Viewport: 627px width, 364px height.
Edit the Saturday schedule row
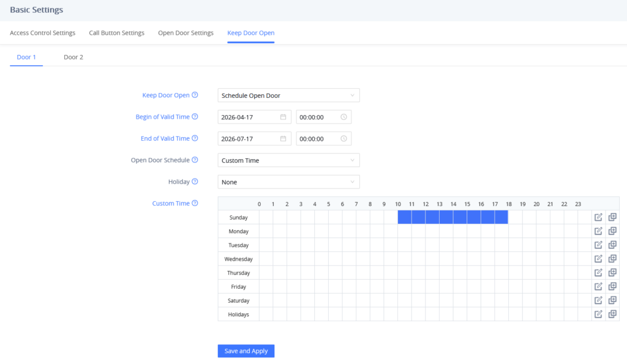598,300
